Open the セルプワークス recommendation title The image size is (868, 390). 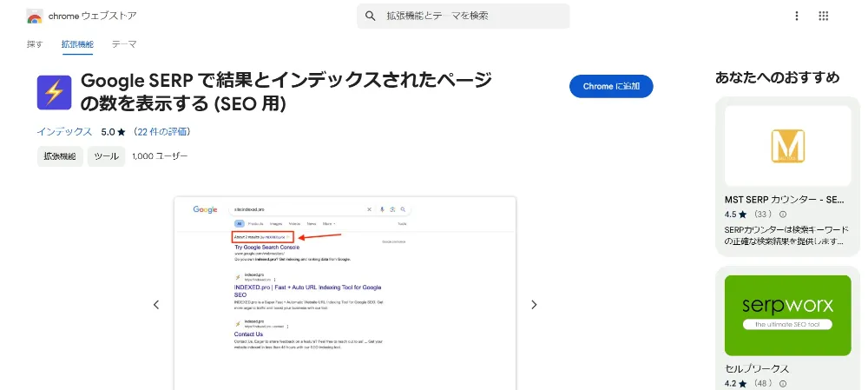(757, 369)
